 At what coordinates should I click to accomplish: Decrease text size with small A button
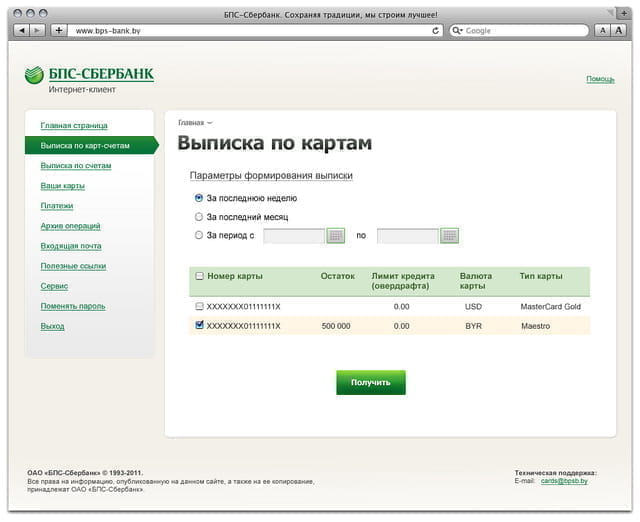602,30
